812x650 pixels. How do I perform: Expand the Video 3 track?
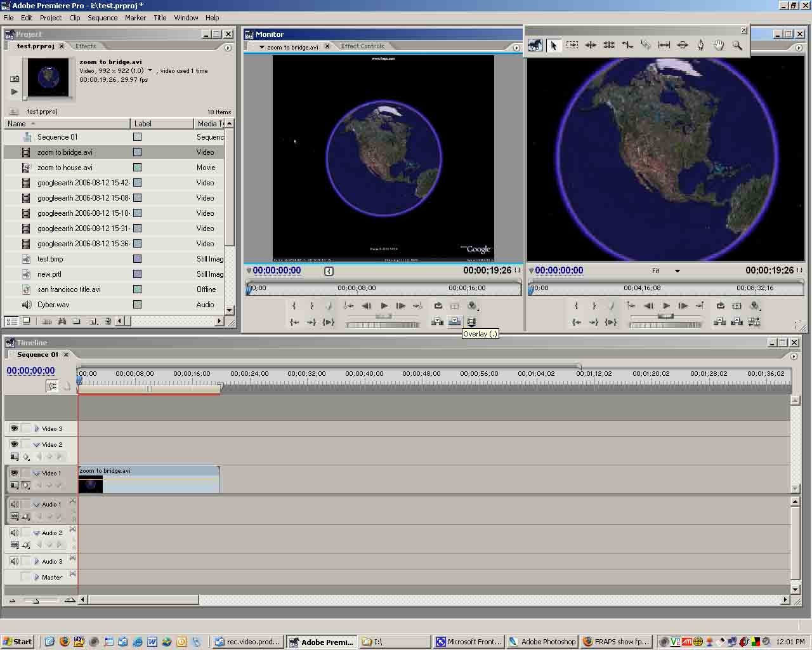[x=37, y=428]
